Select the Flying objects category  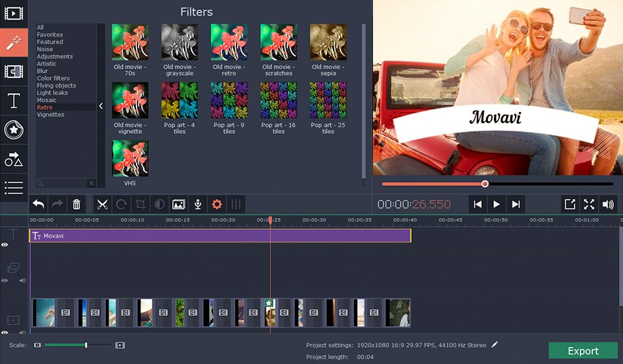point(56,86)
